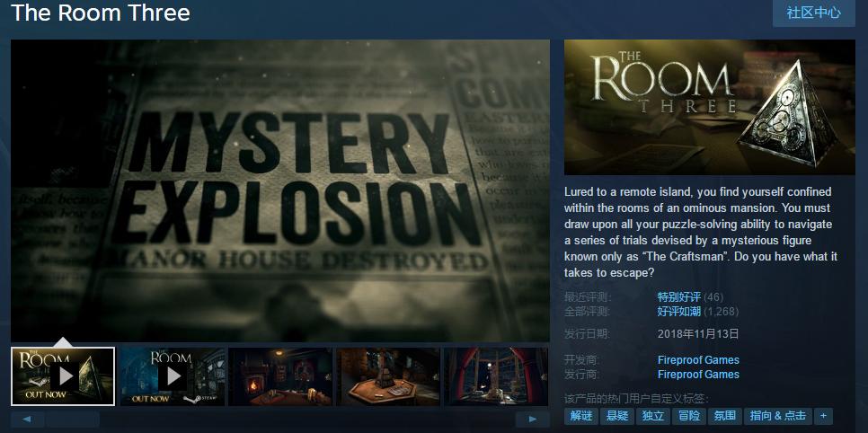Select the 指向 & 点击 tag
Image resolution: width=868 pixels, height=433 pixels.
pos(778,417)
